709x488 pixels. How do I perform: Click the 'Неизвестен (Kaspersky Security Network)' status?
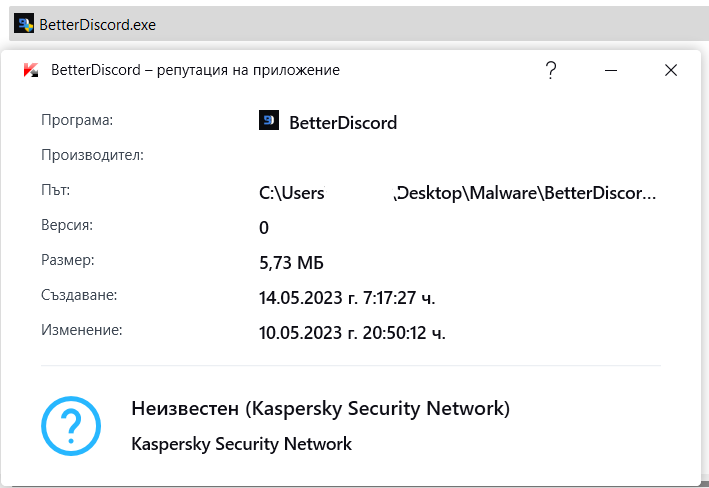pos(321,408)
